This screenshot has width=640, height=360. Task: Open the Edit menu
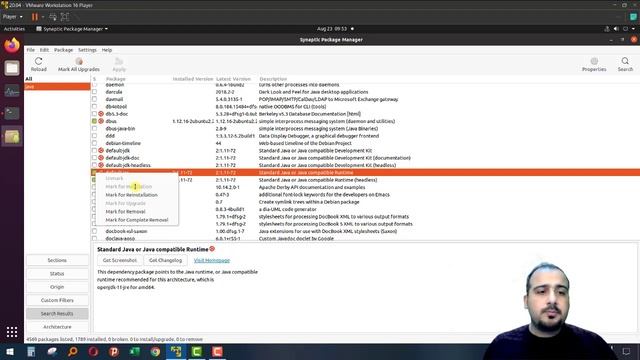(44, 50)
